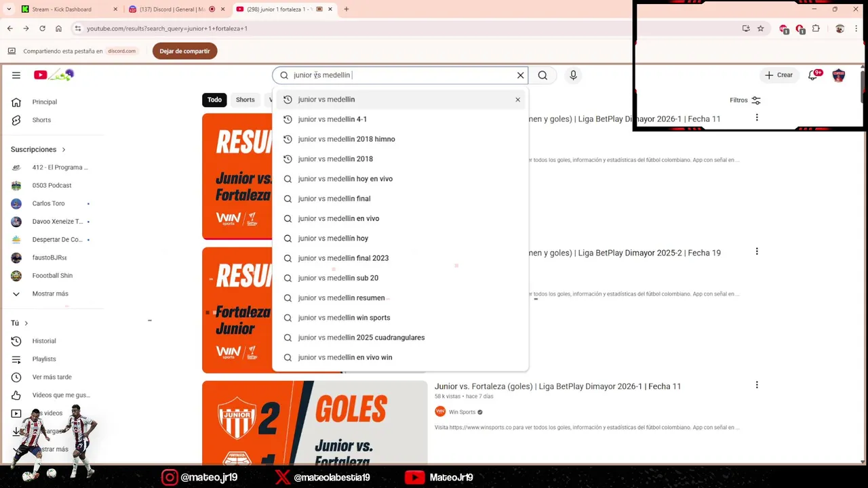Open options for the 2026-1 goles video
This screenshot has width=868, height=488.
757,385
